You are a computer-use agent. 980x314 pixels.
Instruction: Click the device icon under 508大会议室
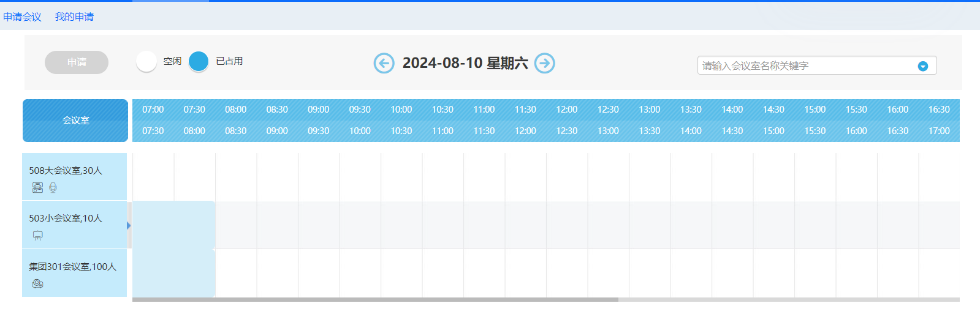pos(38,188)
